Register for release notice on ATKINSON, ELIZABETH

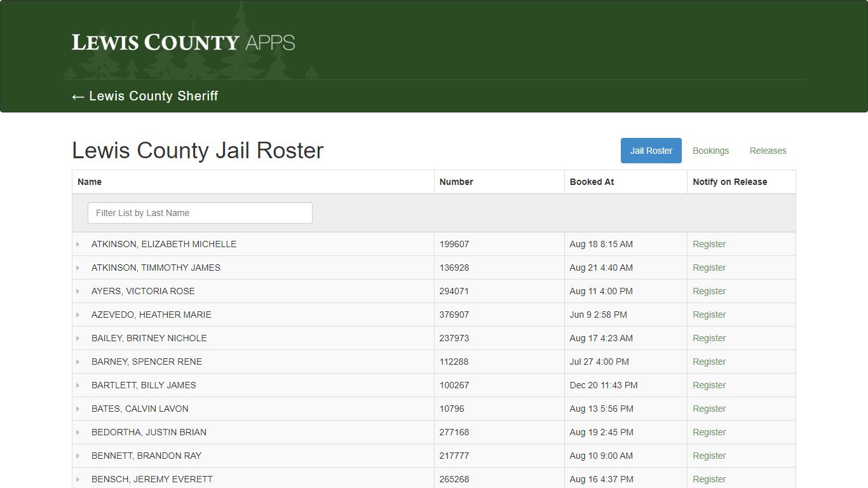(x=709, y=244)
